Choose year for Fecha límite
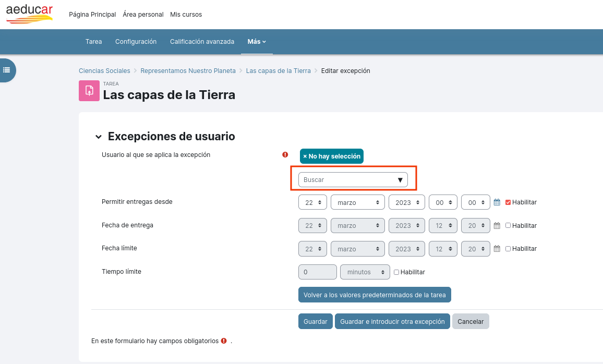The height and width of the screenshot is (364, 603). coord(407,249)
